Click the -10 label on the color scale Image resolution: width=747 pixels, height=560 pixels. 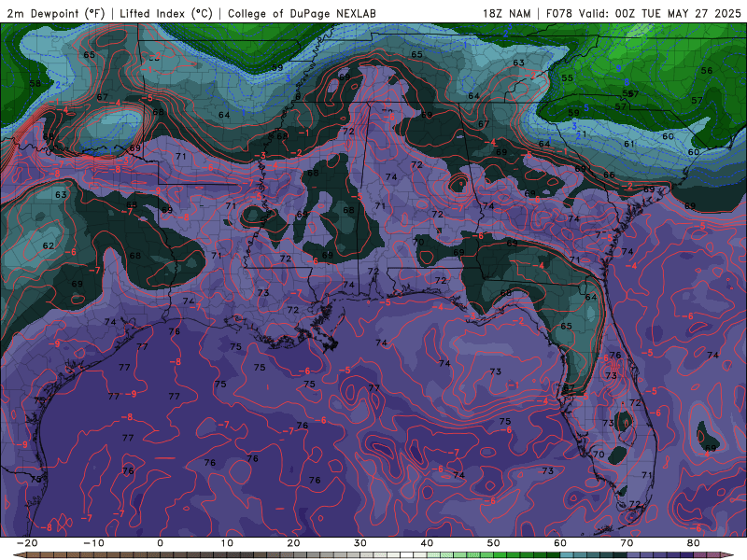point(93,543)
